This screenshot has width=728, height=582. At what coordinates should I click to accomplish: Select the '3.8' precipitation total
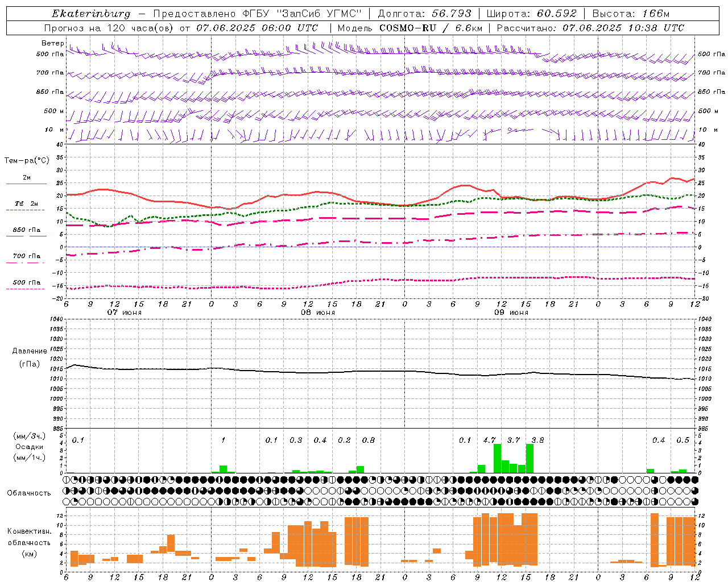click(x=537, y=440)
